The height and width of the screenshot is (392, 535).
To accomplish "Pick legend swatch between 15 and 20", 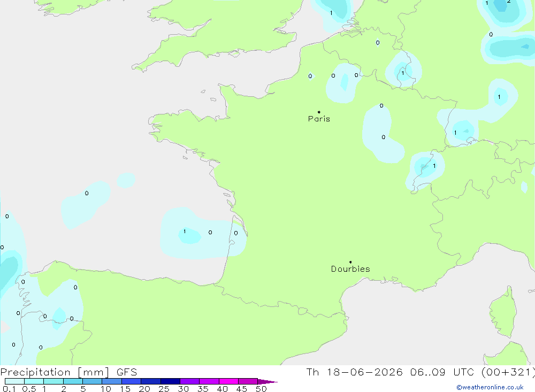I will pyautogui.click(x=132, y=381).
